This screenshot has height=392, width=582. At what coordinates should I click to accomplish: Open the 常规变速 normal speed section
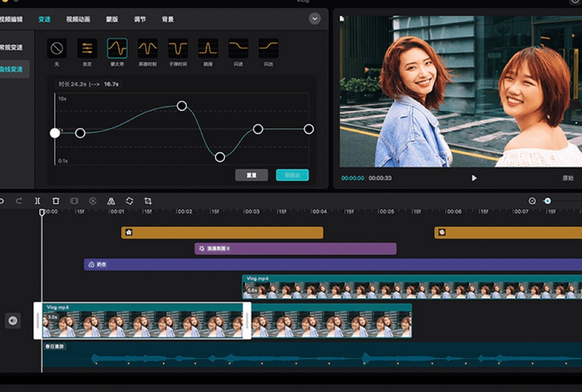(11, 48)
